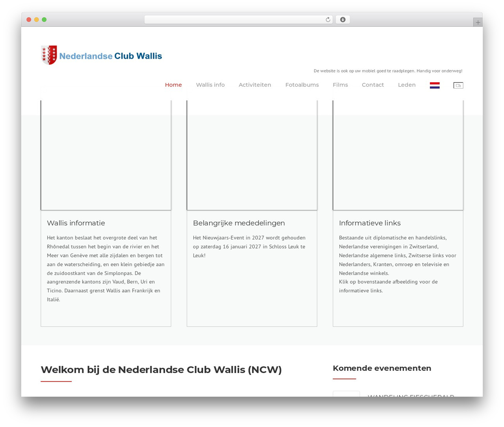Go to the Home menu item

(173, 85)
